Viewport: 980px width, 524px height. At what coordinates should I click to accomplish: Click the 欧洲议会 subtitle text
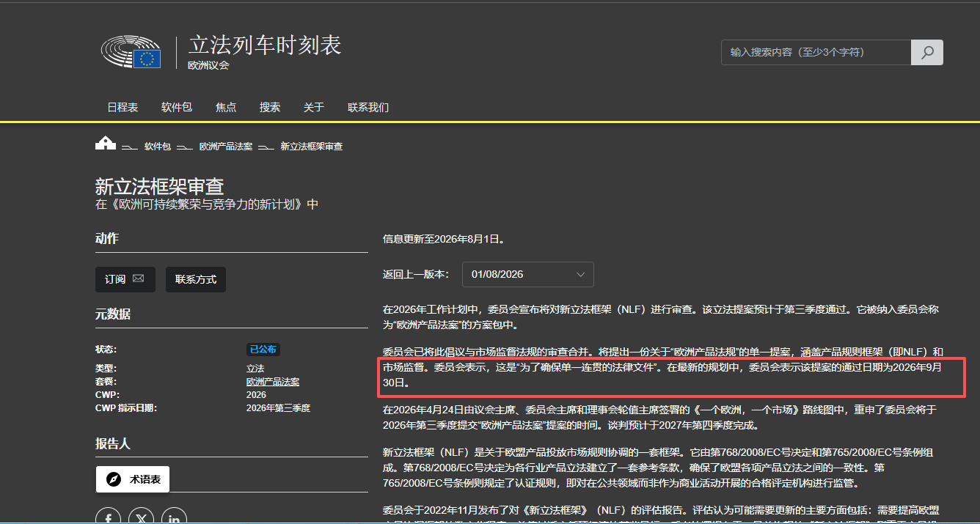point(208,65)
